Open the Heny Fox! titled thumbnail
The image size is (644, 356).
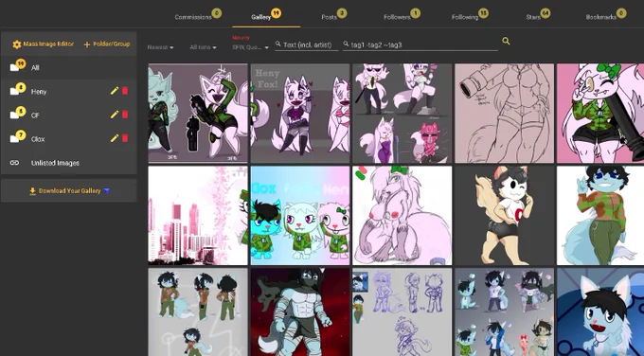point(300,114)
